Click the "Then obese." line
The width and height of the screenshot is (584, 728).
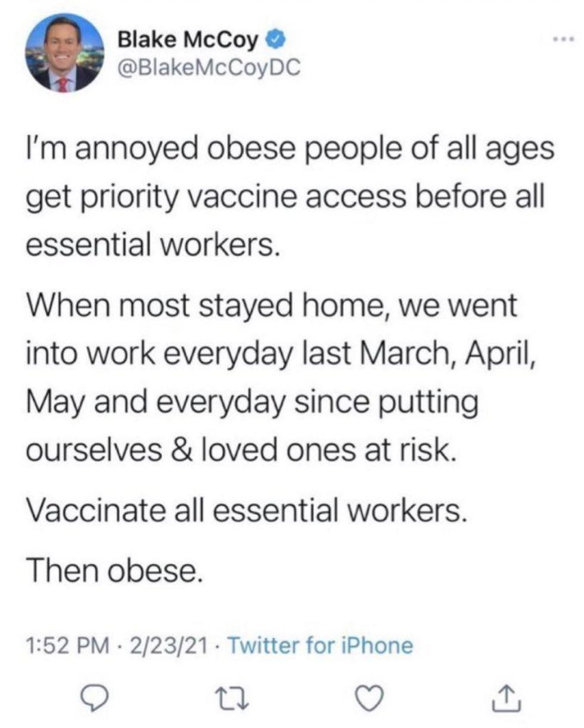pyautogui.click(x=113, y=571)
